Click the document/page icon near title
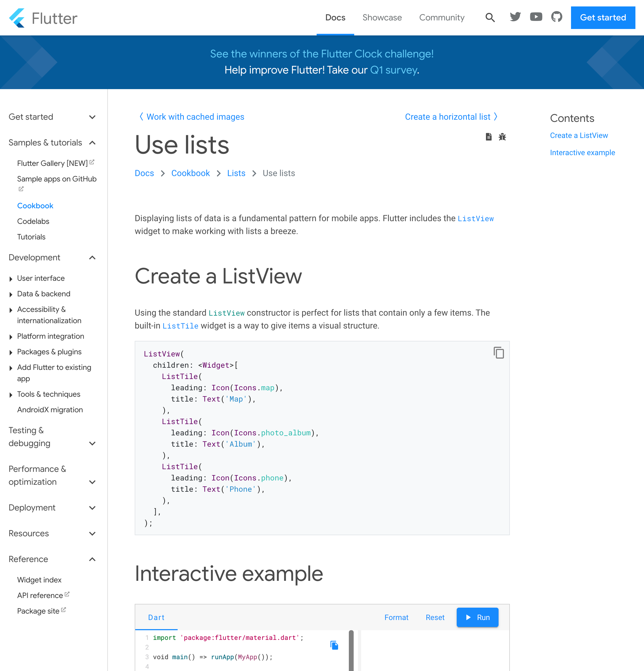Image resolution: width=644 pixels, height=671 pixels. (x=488, y=137)
